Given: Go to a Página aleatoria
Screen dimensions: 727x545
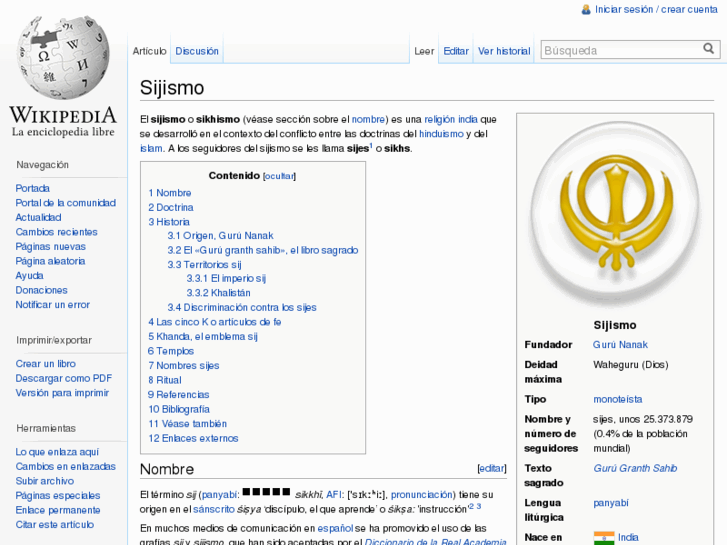Looking at the screenshot, I should click(x=50, y=261).
